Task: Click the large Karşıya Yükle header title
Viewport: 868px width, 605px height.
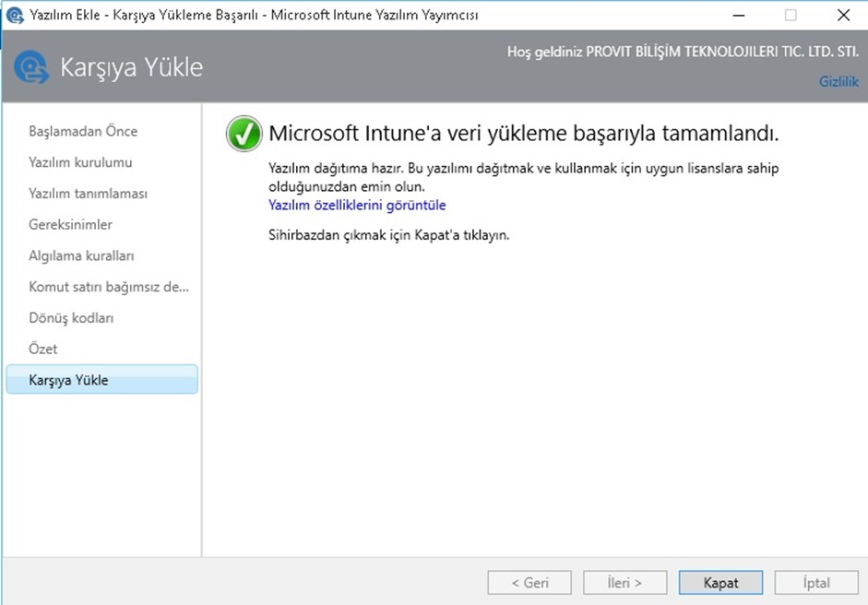Action: pyautogui.click(x=131, y=67)
